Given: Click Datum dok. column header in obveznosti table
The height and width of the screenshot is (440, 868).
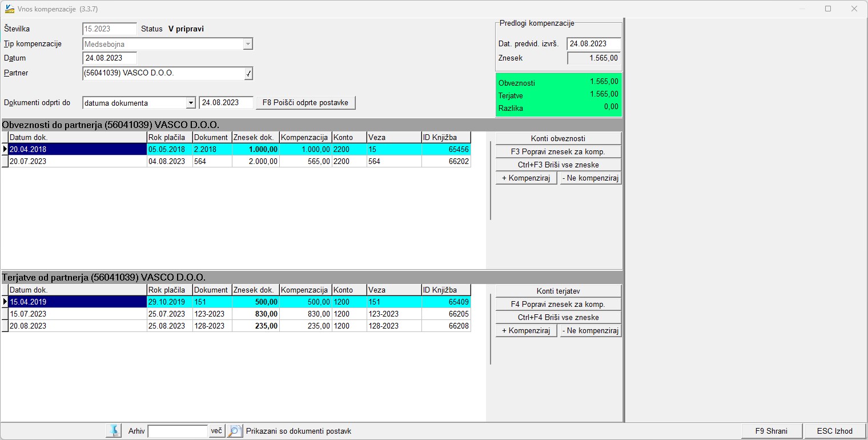Looking at the screenshot, I should pos(78,137).
